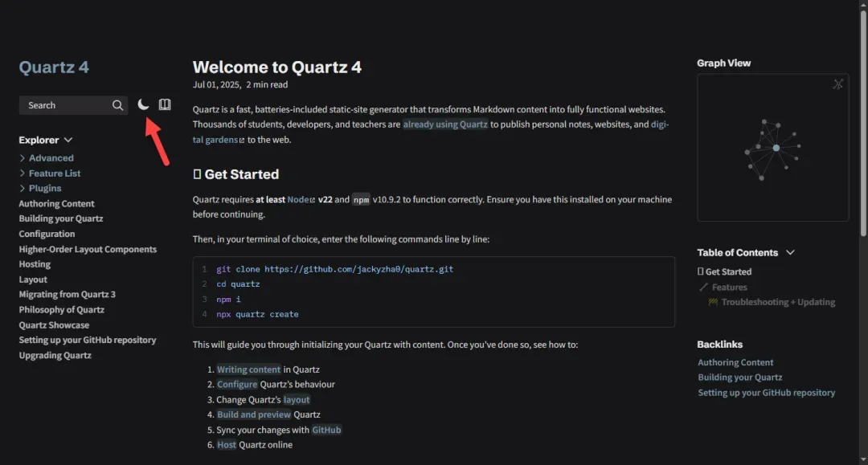This screenshot has width=868, height=465.
Task: Open the 'Writing content' link
Action: pos(248,369)
